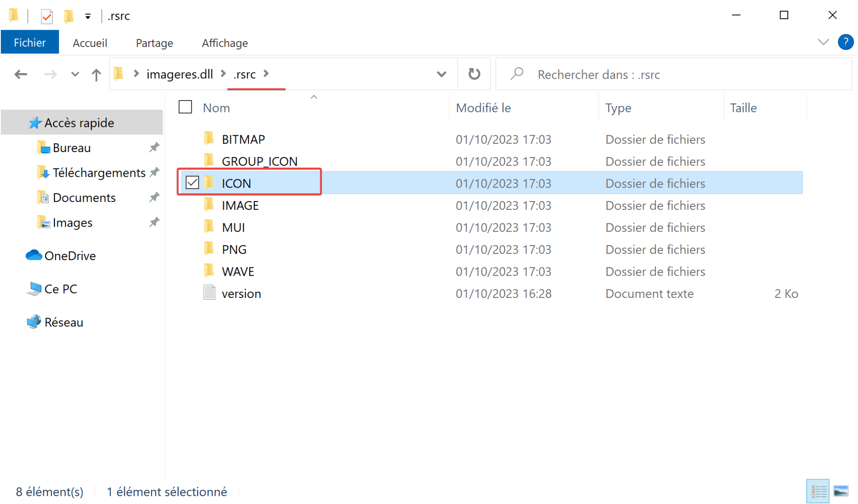The image size is (858, 504).
Task: Open the Réseau location
Action: pos(63,322)
